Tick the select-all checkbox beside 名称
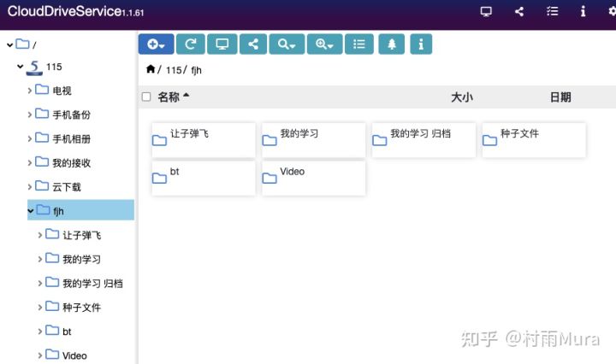Screen dimensions: 616x364 point(146,97)
